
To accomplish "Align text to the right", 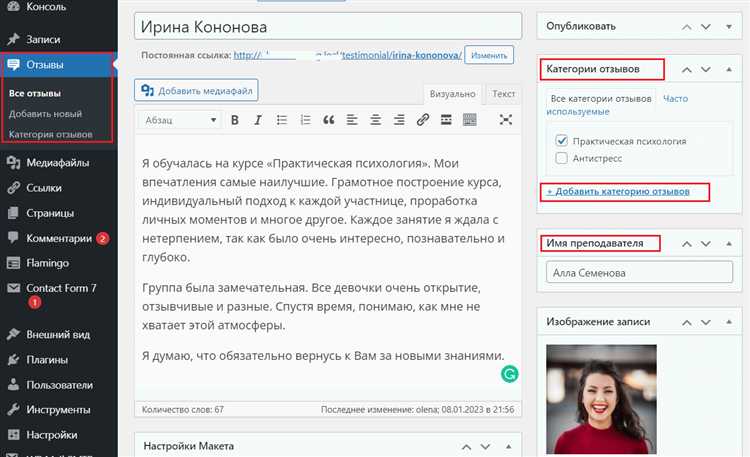I will point(399,120).
